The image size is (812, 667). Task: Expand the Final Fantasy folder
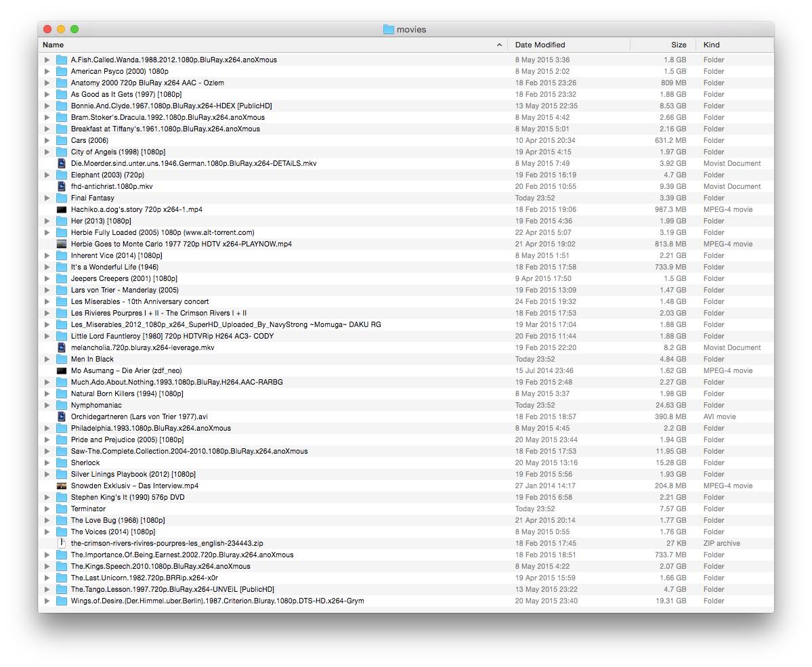click(x=47, y=198)
